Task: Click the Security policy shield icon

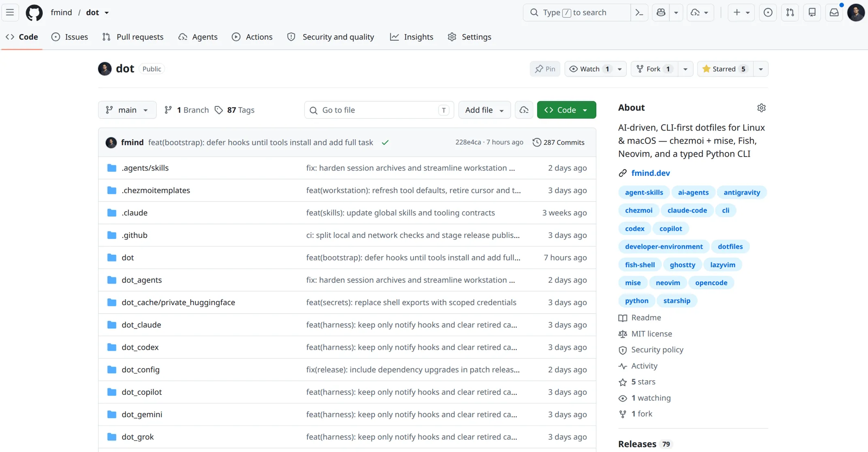Action: (623, 350)
